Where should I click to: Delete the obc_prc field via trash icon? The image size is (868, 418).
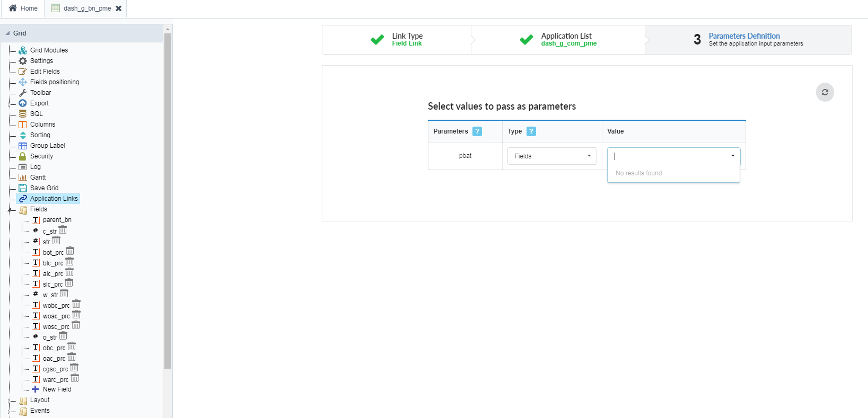click(x=72, y=346)
